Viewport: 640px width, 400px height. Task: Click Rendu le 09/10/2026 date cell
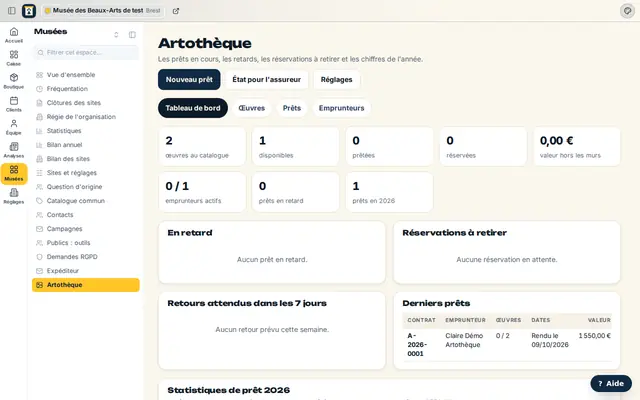pos(549,340)
